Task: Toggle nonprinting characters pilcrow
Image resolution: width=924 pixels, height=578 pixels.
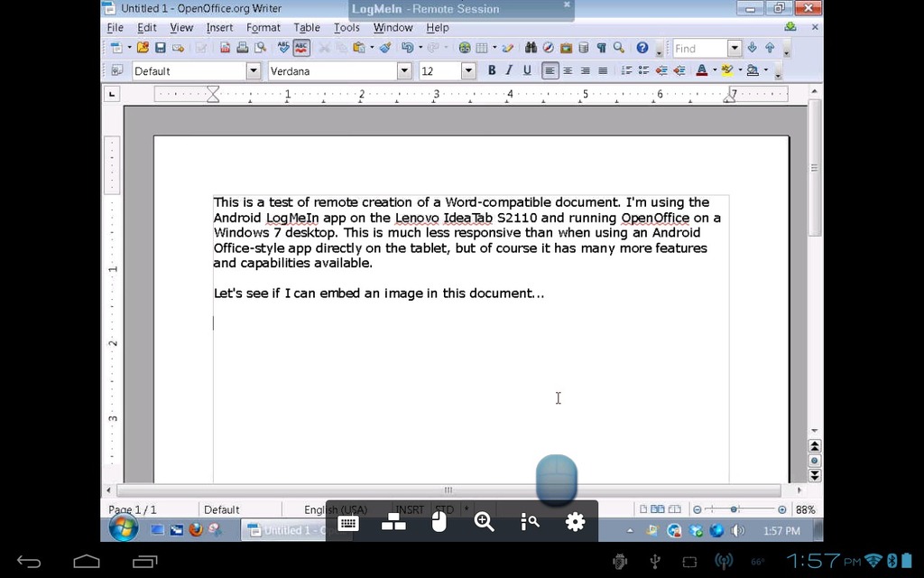Action: click(601, 48)
